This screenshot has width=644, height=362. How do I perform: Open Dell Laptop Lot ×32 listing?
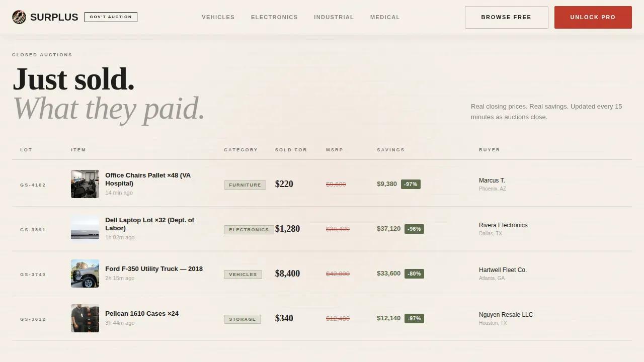point(149,224)
